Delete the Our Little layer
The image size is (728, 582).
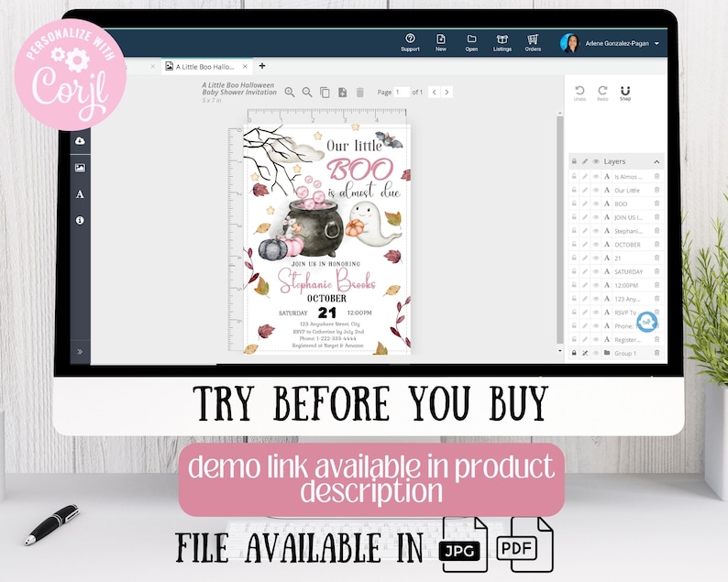pos(656,190)
